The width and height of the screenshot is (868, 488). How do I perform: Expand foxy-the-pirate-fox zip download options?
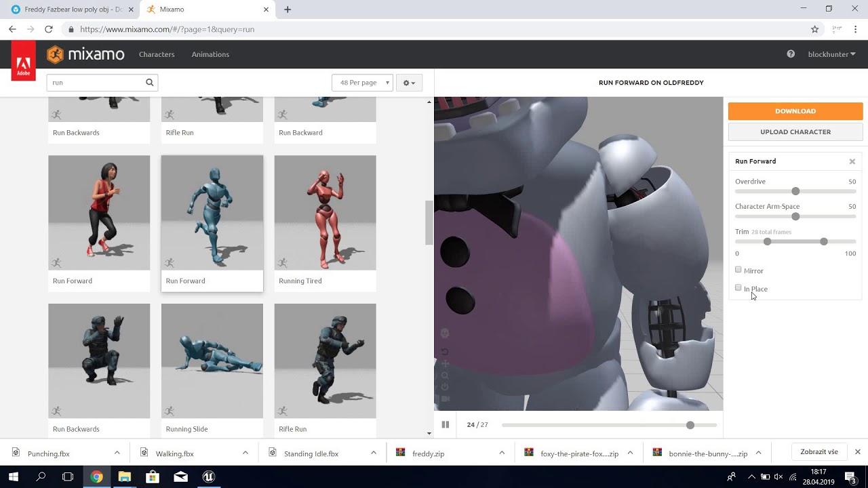[630, 453]
